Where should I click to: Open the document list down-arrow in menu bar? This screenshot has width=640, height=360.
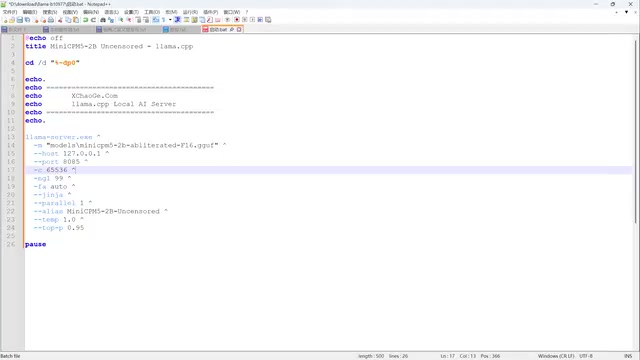coord(626,12)
